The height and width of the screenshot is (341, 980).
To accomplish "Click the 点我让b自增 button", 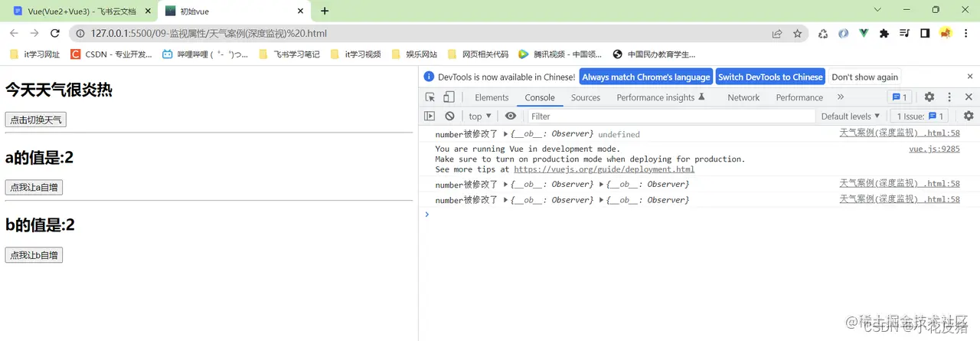I will 34,255.
